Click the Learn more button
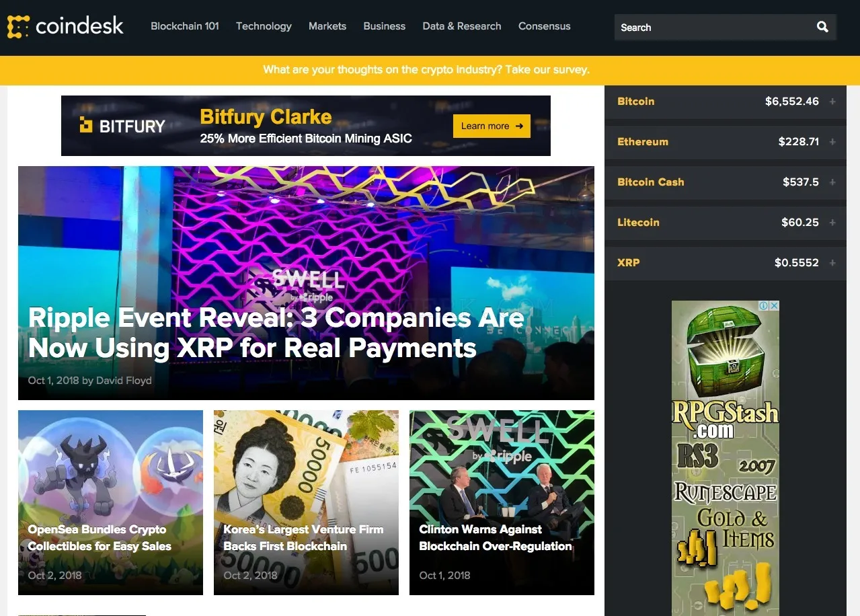 492,126
